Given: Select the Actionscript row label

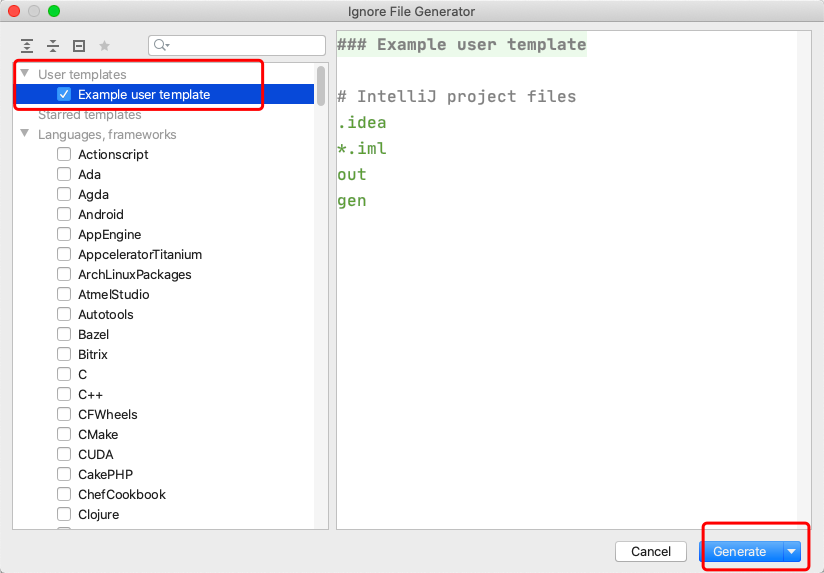Looking at the screenshot, I should [113, 155].
